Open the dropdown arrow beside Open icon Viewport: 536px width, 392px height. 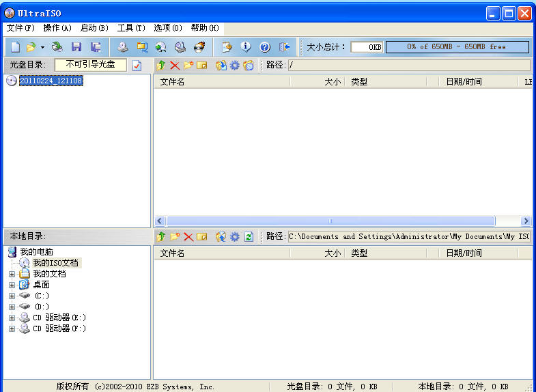pos(42,47)
